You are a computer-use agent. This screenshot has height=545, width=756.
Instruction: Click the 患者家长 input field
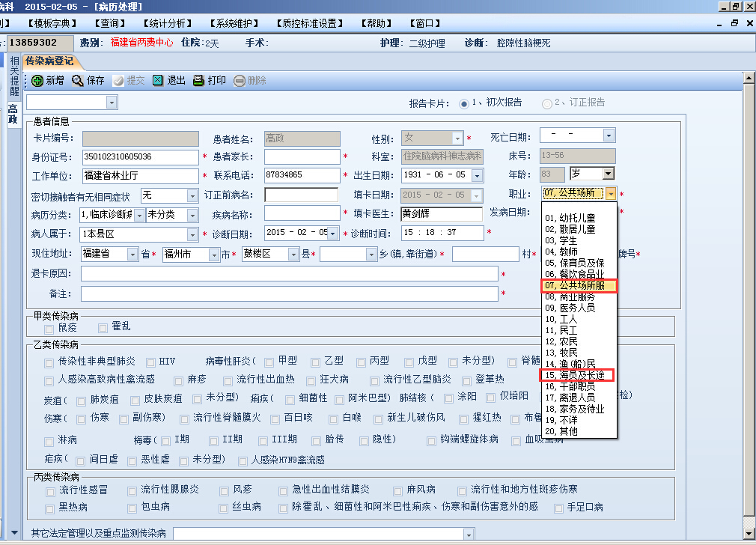(302, 156)
